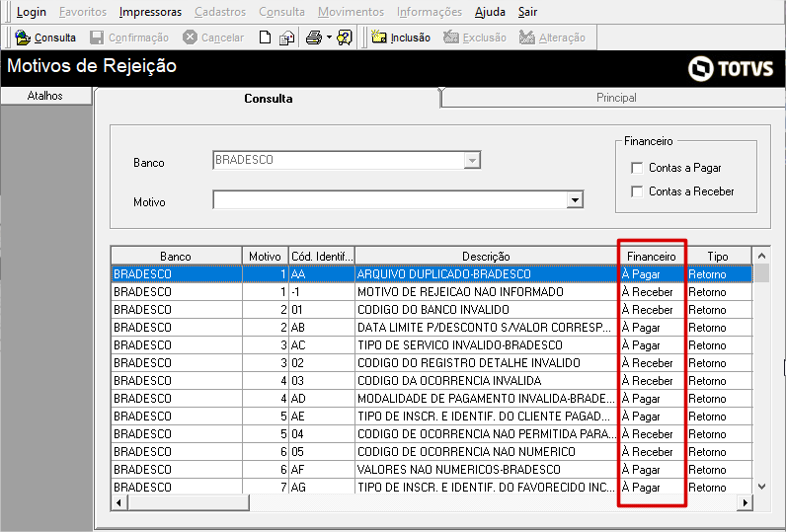Image resolution: width=786 pixels, height=532 pixels.
Task: Click the Inclusão toolbar icon
Action: pyautogui.click(x=379, y=38)
